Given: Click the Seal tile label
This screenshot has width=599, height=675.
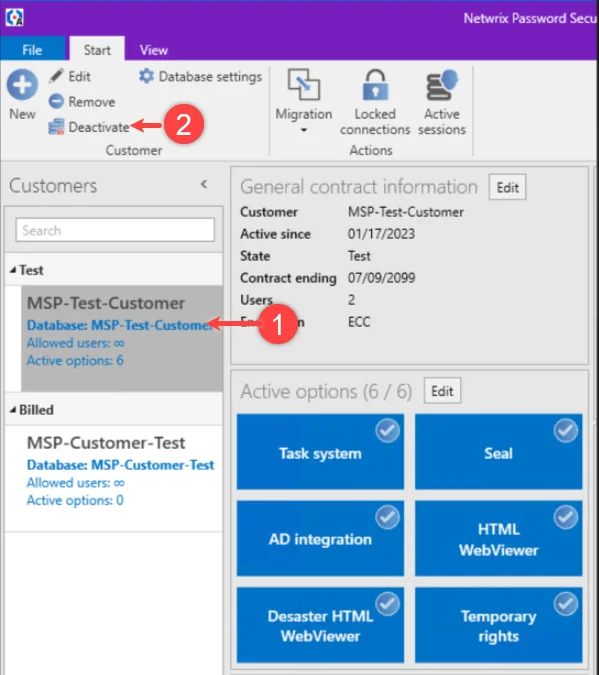Looking at the screenshot, I should (x=498, y=453).
